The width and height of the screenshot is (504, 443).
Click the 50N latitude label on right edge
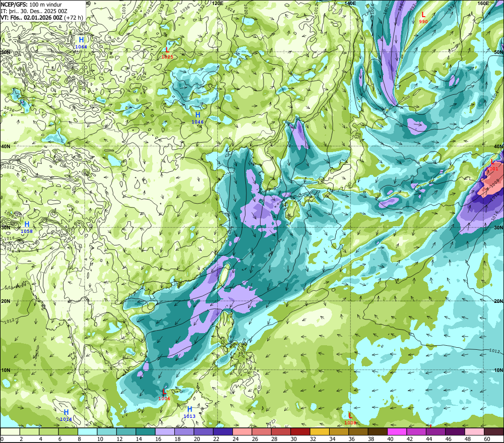coord(498,52)
